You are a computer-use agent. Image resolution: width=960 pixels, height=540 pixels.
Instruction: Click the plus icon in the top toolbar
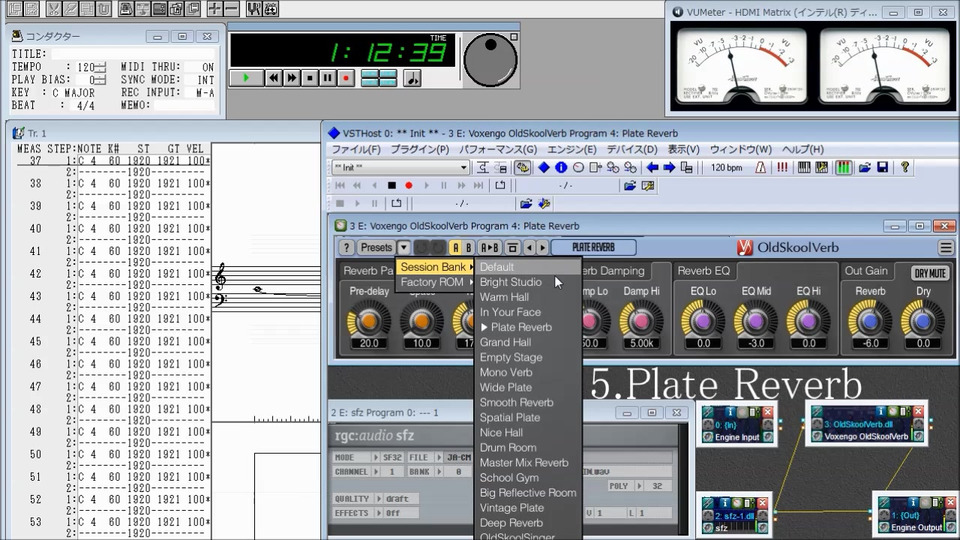tap(214, 9)
